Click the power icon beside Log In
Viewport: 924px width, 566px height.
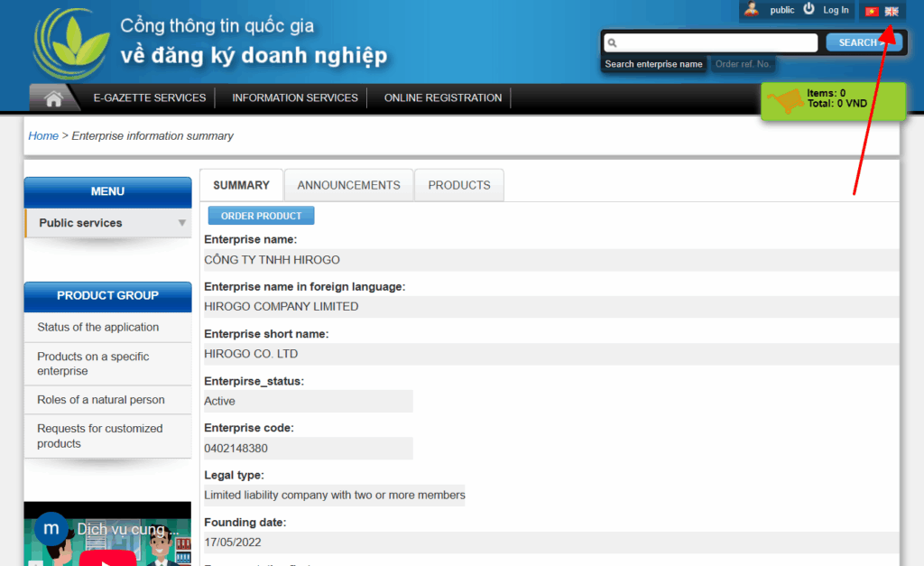pyautogui.click(x=809, y=9)
